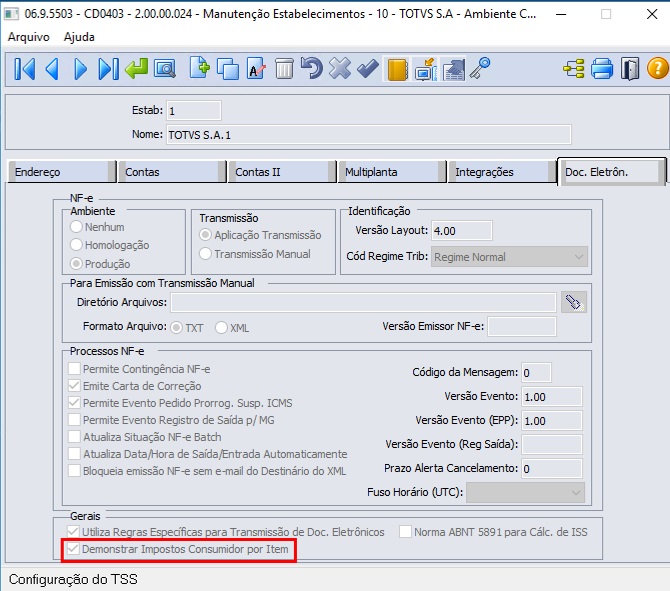Click the Versão Evento (EPP) field
Viewport: 670px width, 591px height.
coord(552,420)
